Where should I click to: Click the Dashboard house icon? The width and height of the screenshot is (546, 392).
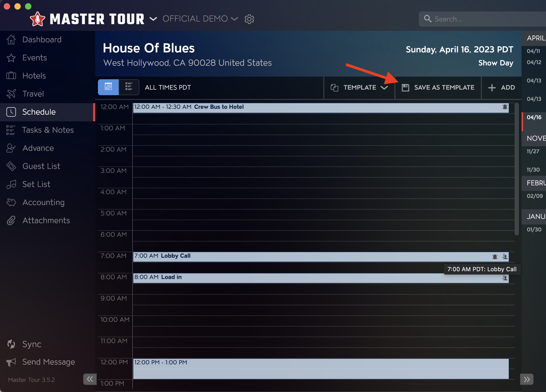[x=11, y=40]
